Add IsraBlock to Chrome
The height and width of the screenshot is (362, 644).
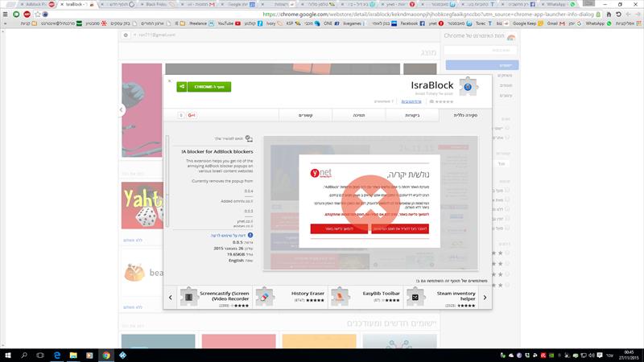tap(209, 87)
